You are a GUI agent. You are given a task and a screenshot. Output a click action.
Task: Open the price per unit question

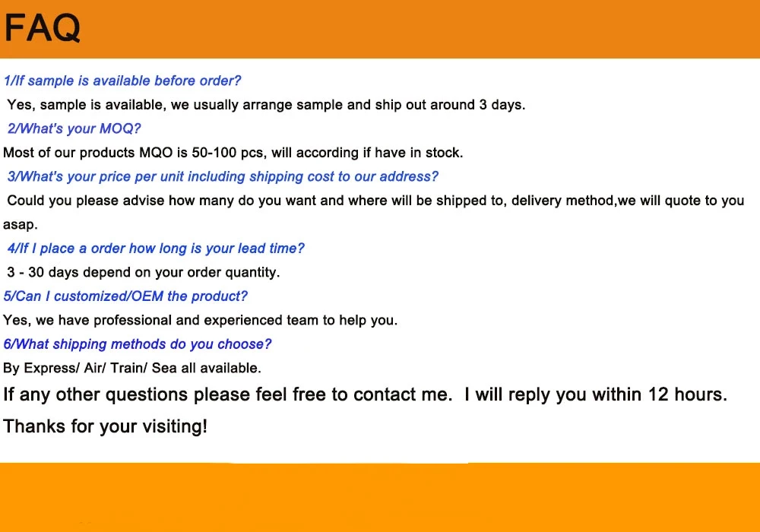click(x=223, y=176)
